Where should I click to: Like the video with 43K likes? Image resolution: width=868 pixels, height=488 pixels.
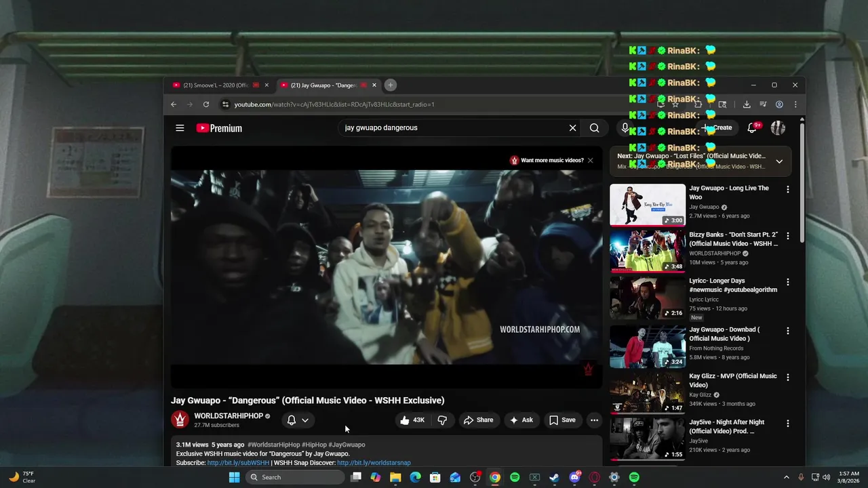(x=412, y=420)
